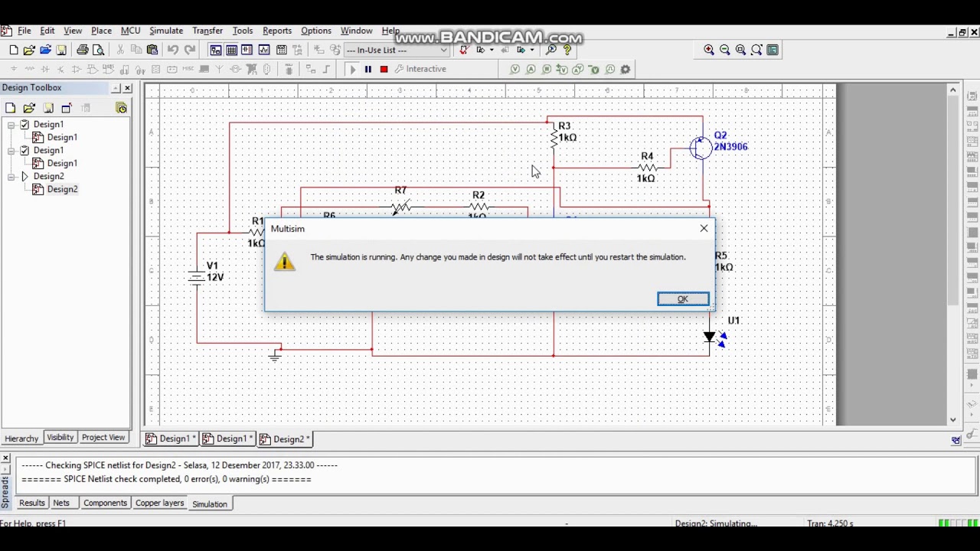Toggle the checkbox for the first Design1 project
This screenshot has height=551, width=980.
[25, 124]
